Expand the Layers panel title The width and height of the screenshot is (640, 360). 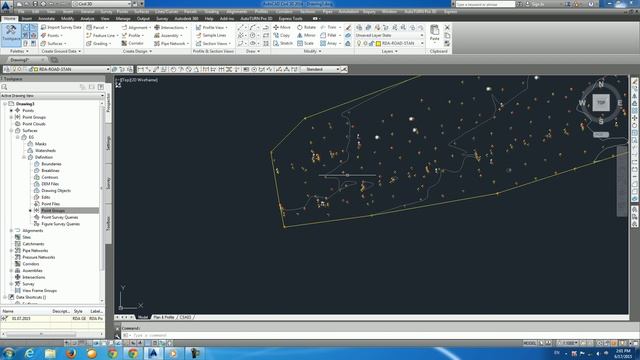[389, 51]
